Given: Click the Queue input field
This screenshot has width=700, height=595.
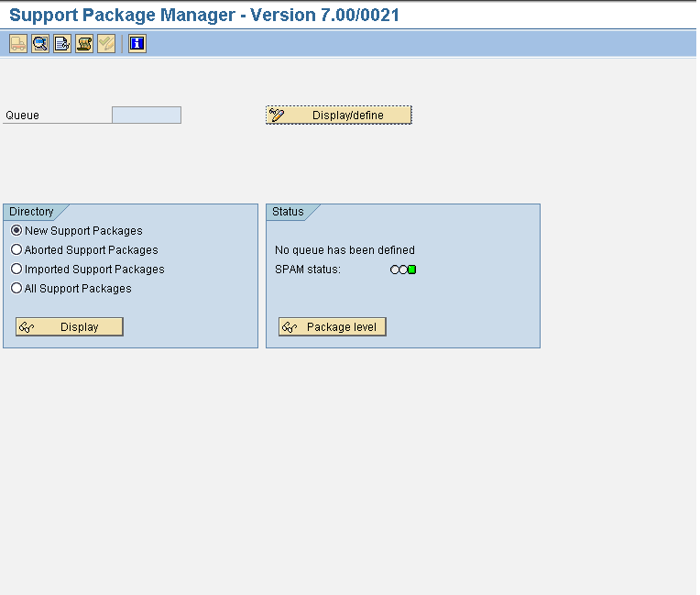Looking at the screenshot, I should pyautogui.click(x=147, y=116).
